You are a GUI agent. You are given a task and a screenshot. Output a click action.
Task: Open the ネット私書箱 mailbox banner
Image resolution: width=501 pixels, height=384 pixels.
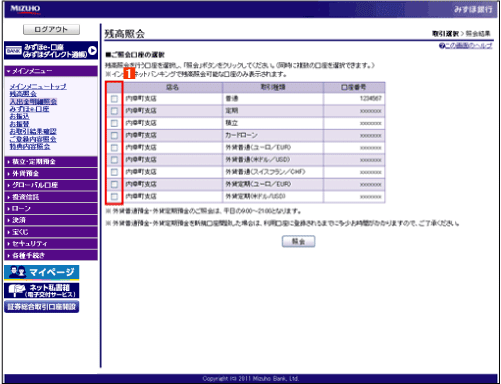point(42,290)
